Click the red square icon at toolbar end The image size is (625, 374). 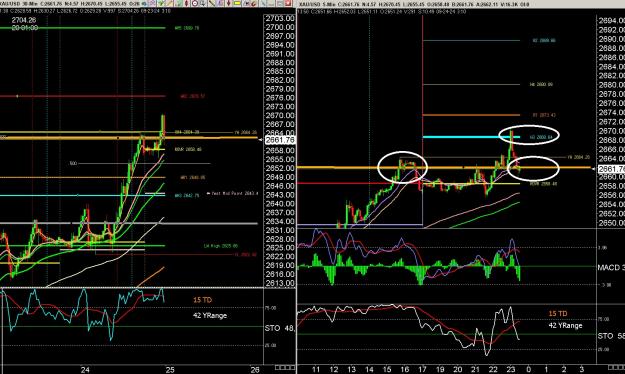(288, 3)
